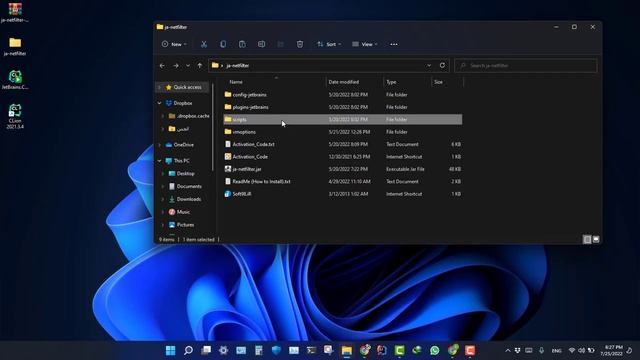Click the Paste clipboard icon
The height and width of the screenshot is (360, 640).
[242, 44]
